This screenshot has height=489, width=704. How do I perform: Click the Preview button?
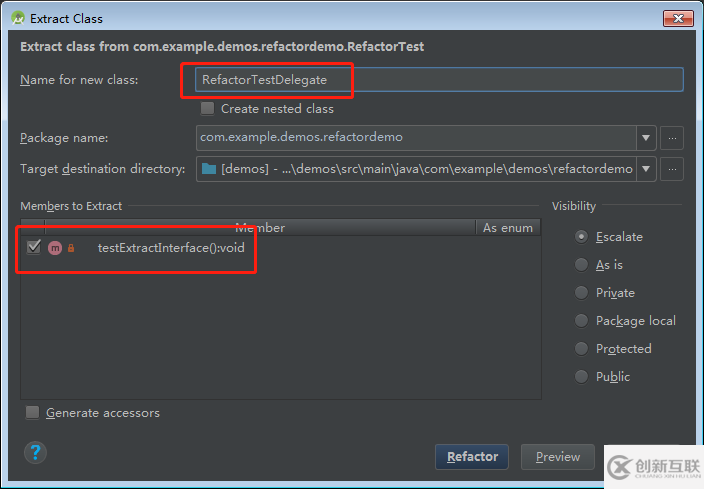click(558, 457)
